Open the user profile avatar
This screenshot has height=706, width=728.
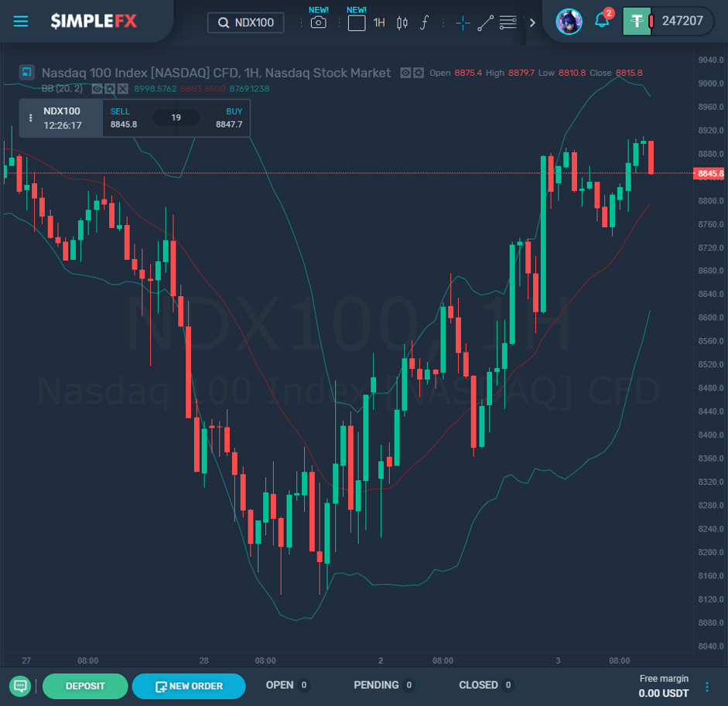coord(569,22)
